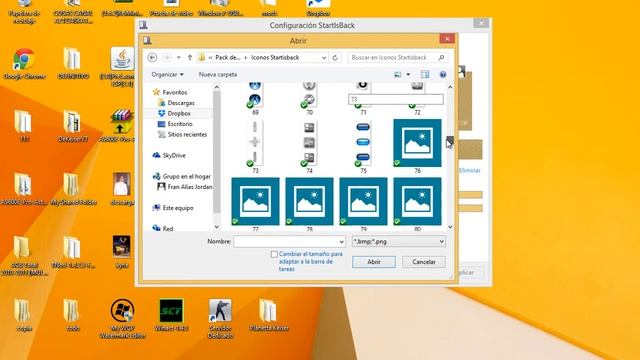The height and width of the screenshot is (360, 640).
Task: Select Red in navigation pane
Action: click(167, 229)
